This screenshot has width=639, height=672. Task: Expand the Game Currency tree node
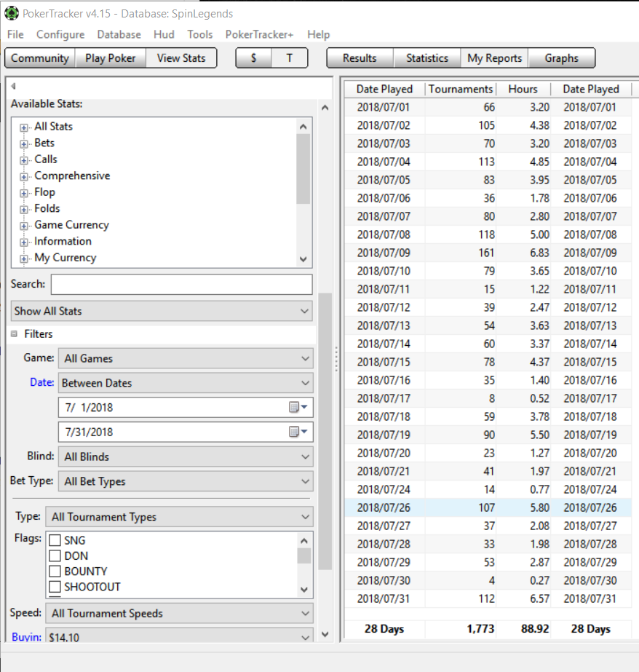click(x=24, y=226)
